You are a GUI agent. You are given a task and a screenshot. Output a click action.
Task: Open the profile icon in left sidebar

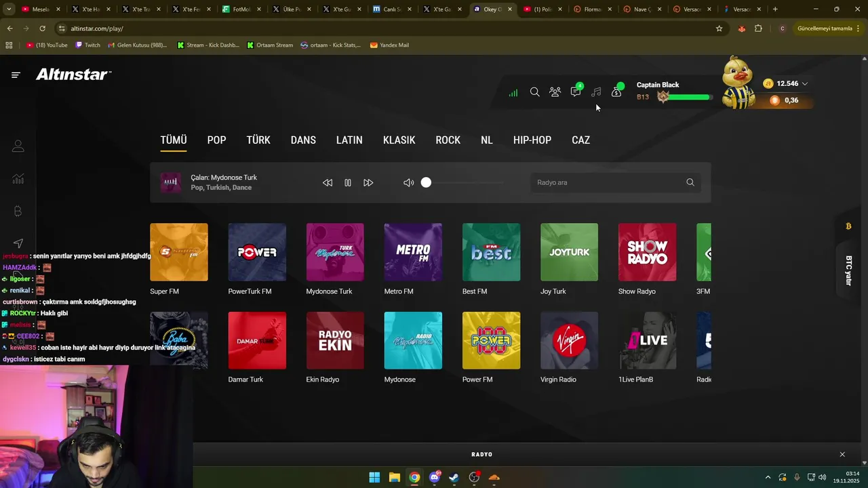coord(18,146)
